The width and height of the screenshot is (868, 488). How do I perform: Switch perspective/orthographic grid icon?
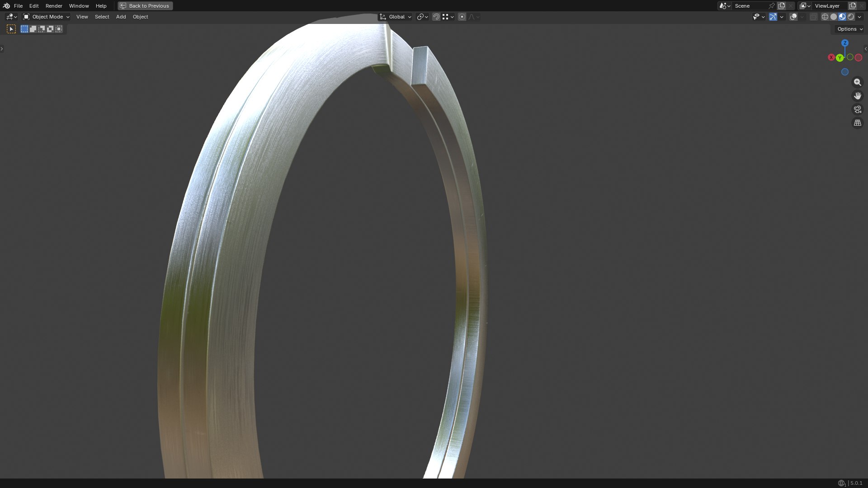[858, 123]
